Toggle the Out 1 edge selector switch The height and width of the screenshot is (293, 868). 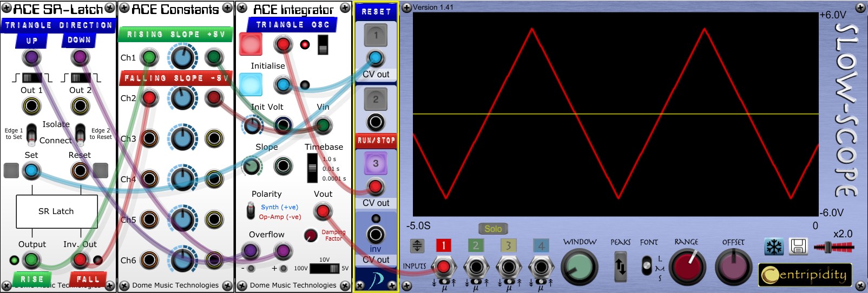click(31, 78)
